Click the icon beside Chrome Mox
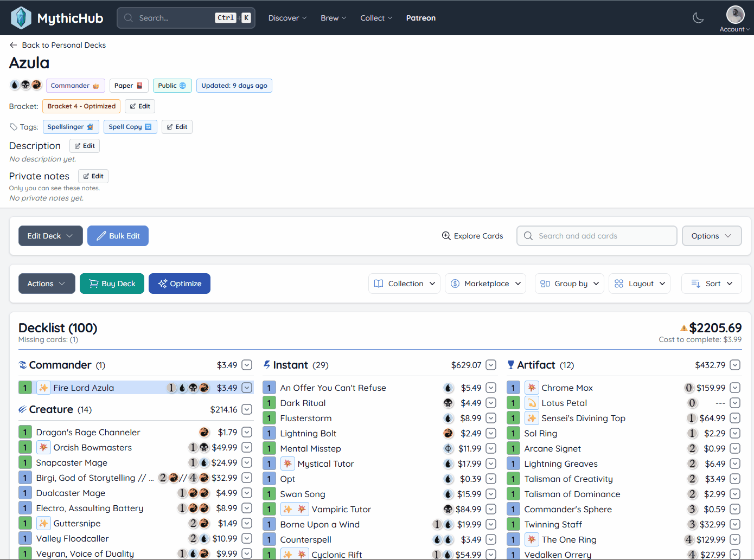 click(x=532, y=388)
